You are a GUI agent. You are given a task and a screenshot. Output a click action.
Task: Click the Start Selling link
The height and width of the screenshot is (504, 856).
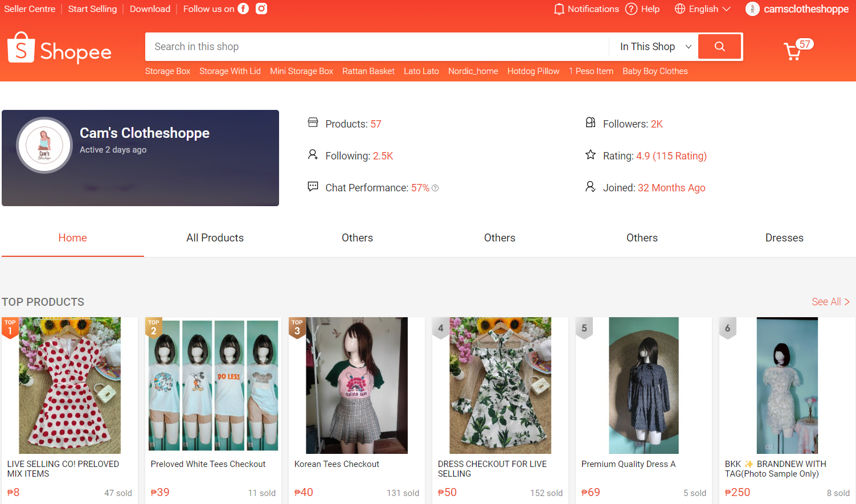point(92,9)
